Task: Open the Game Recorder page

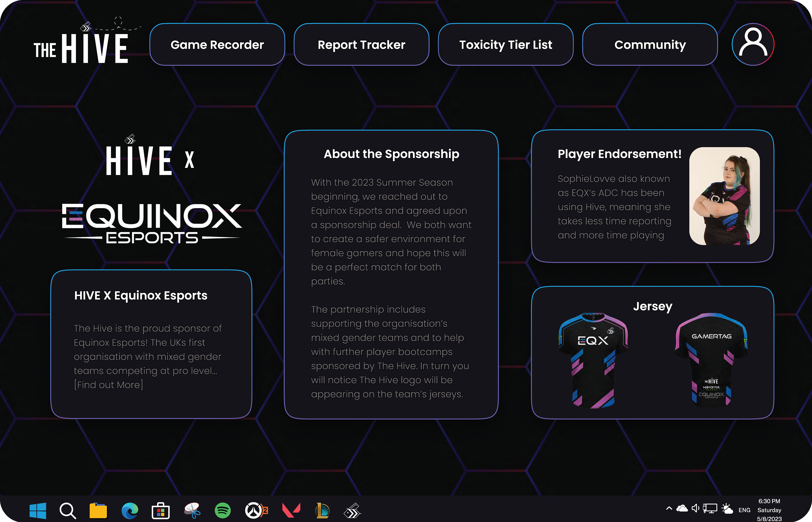Action: coord(217,44)
